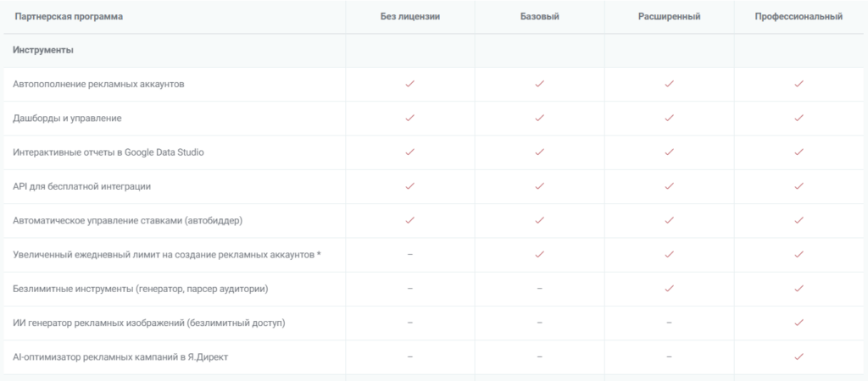The image size is (868, 381).
Task: Click ИИ генератор checkmark under Профессиональный
Action: pyautogui.click(x=798, y=323)
